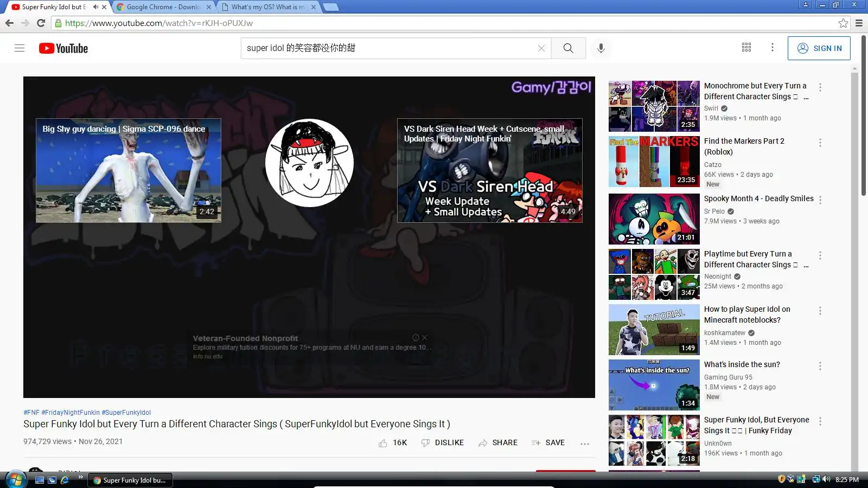Reload the current page

click(41, 23)
